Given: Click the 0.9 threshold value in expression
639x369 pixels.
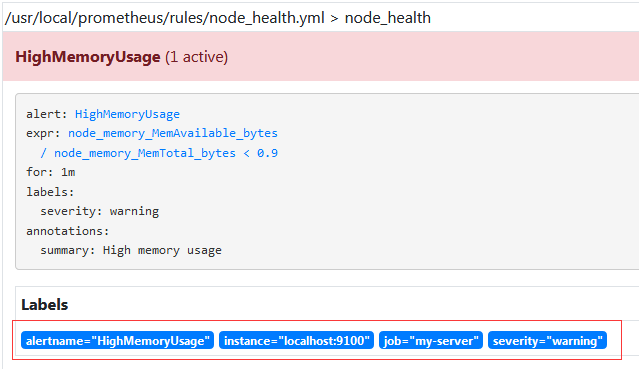Looking at the screenshot, I should pos(267,153).
